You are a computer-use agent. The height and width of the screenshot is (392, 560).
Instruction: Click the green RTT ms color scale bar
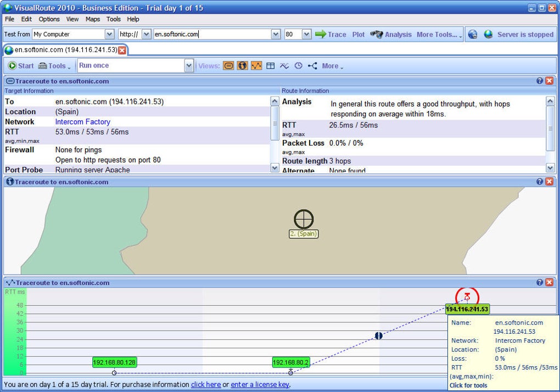[15, 332]
